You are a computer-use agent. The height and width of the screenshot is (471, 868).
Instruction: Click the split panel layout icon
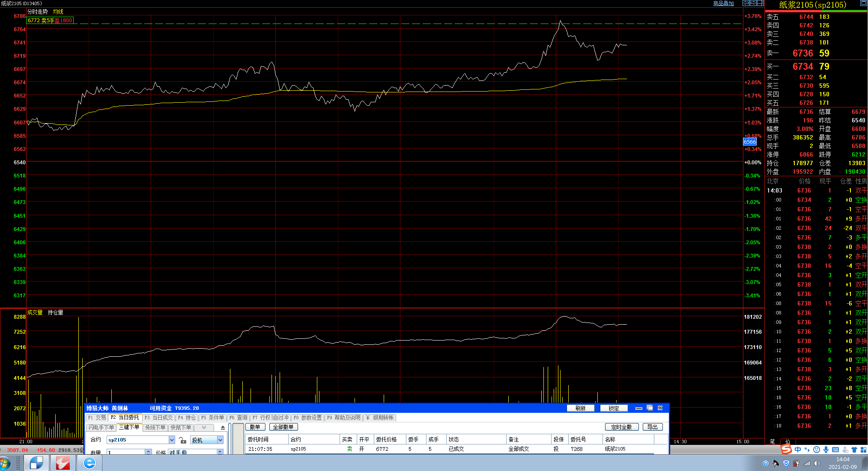pyautogui.click(x=760, y=3)
